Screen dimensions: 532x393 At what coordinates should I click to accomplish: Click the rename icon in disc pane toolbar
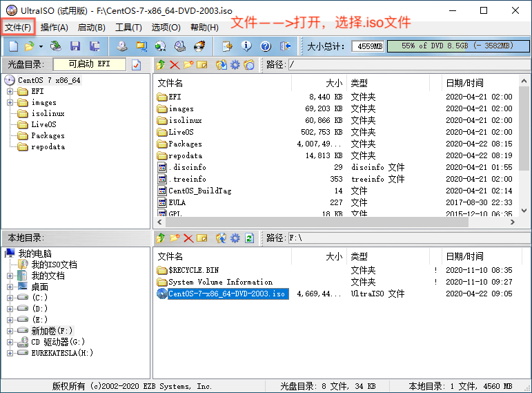pyautogui.click(x=202, y=64)
